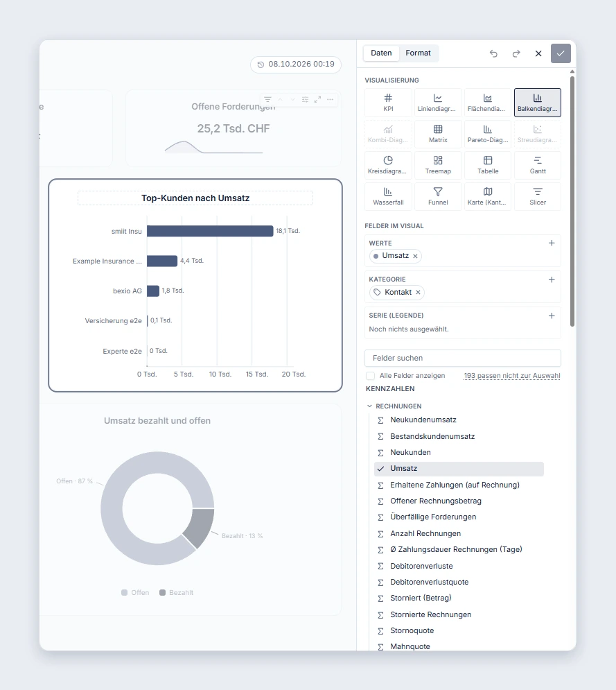Pick the Treemap visualization
The width and height of the screenshot is (616, 690).
click(438, 165)
